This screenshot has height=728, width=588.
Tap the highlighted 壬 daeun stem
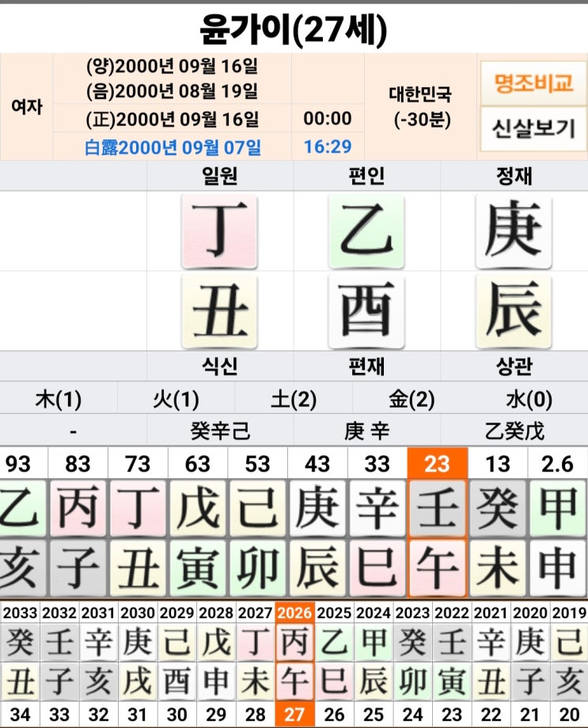coord(437,508)
